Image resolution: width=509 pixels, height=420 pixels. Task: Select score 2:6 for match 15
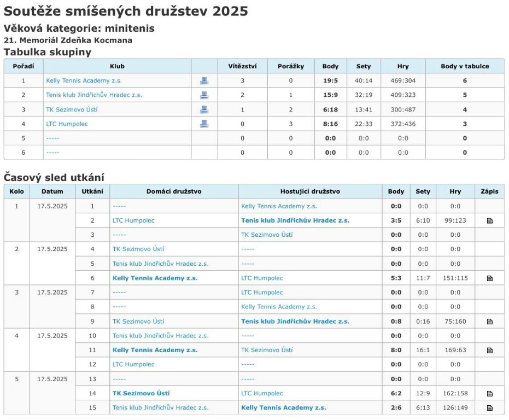pyautogui.click(x=396, y=407)
